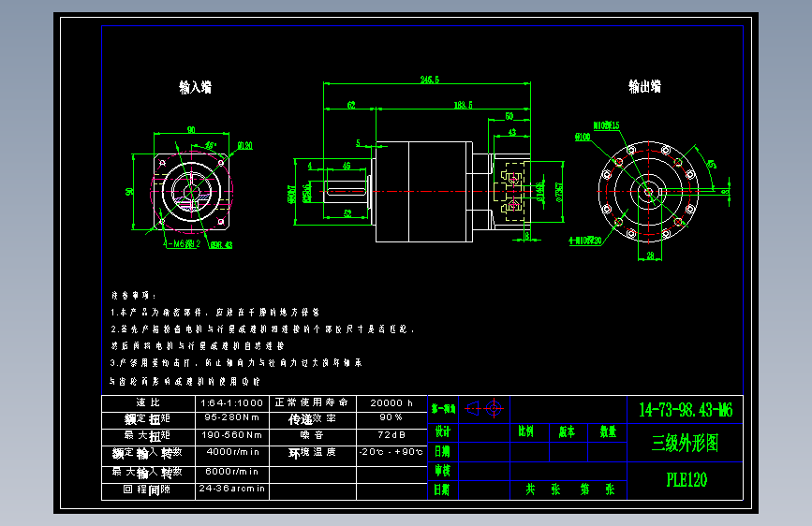Click the 45° angle on input view
Image resolution: width=812 pixels, height=526 pixels.
coord(210,145)
